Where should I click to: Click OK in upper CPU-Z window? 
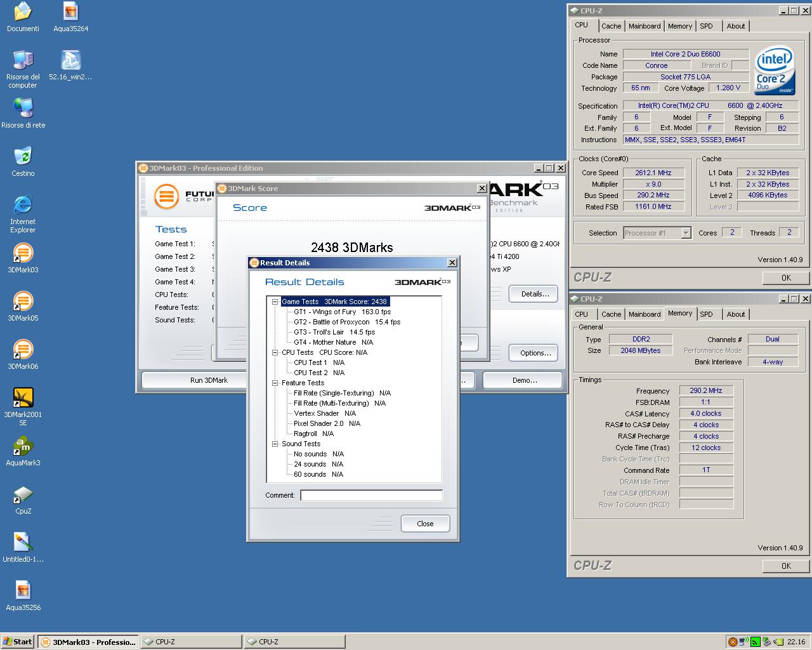786,277
